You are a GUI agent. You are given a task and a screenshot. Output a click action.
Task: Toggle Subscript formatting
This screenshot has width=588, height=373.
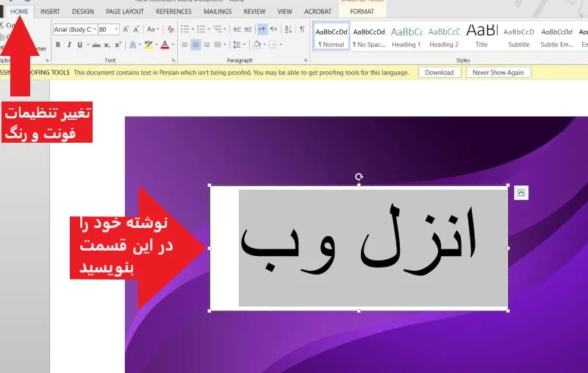[x=107, y=45]
